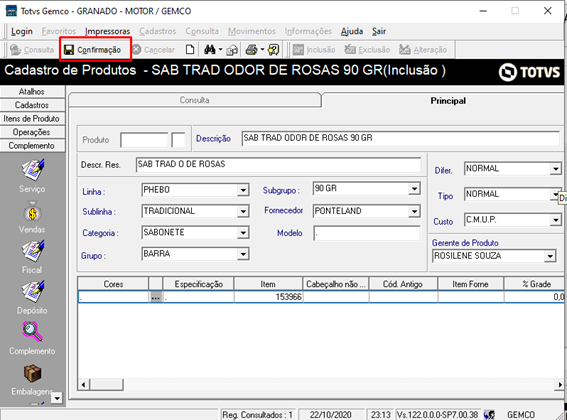Screen dimensions: 567x420
Task: Open the Complemento magnifier icon
Action: (33, 332)
